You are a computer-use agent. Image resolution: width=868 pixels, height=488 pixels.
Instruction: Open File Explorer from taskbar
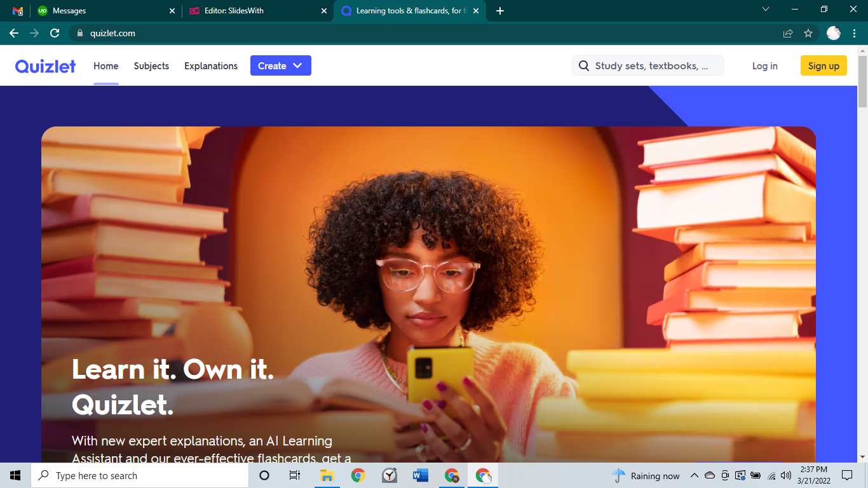point(327,475)
